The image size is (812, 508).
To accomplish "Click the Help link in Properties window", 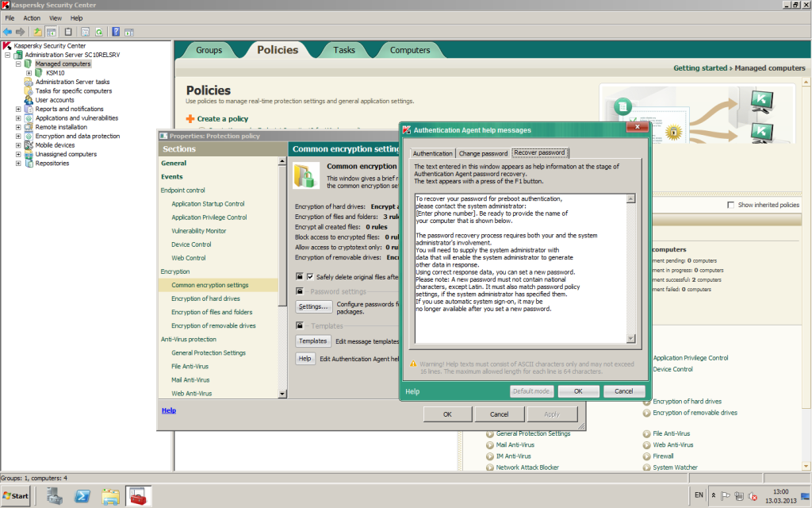I will pyautogui.click(x=169, y=410).
